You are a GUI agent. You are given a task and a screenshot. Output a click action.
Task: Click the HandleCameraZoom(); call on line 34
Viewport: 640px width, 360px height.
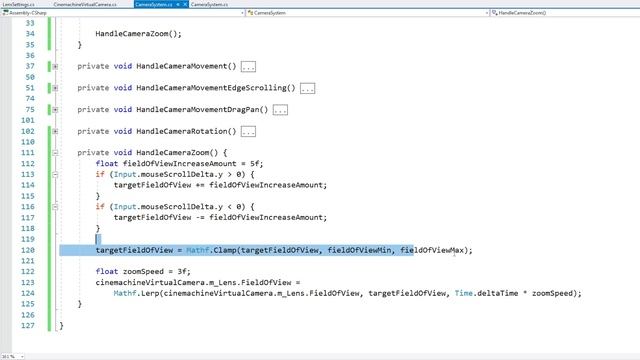point(138,34)
